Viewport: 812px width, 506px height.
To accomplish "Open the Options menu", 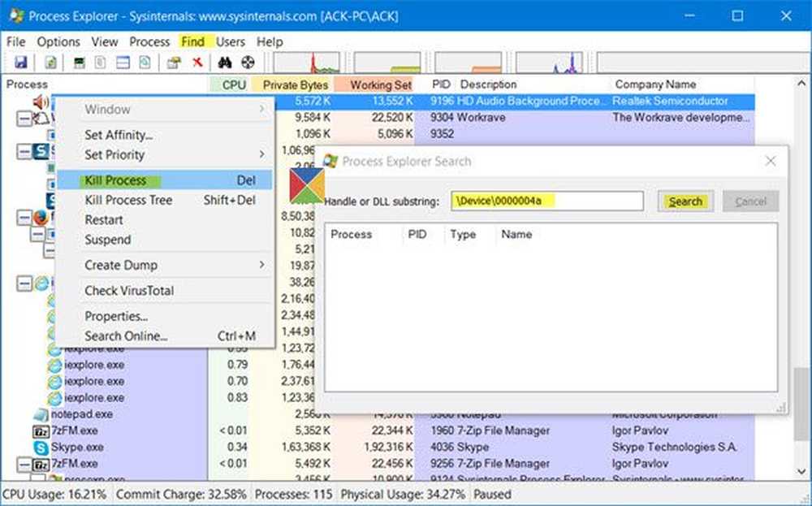I will pyautogui.click(x=58, y=41).
